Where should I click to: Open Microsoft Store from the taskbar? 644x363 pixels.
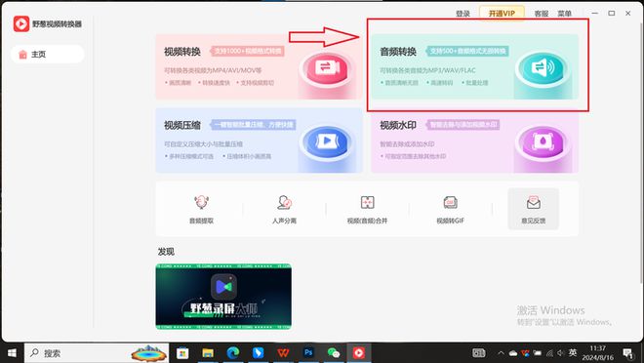tap(182, 353)
